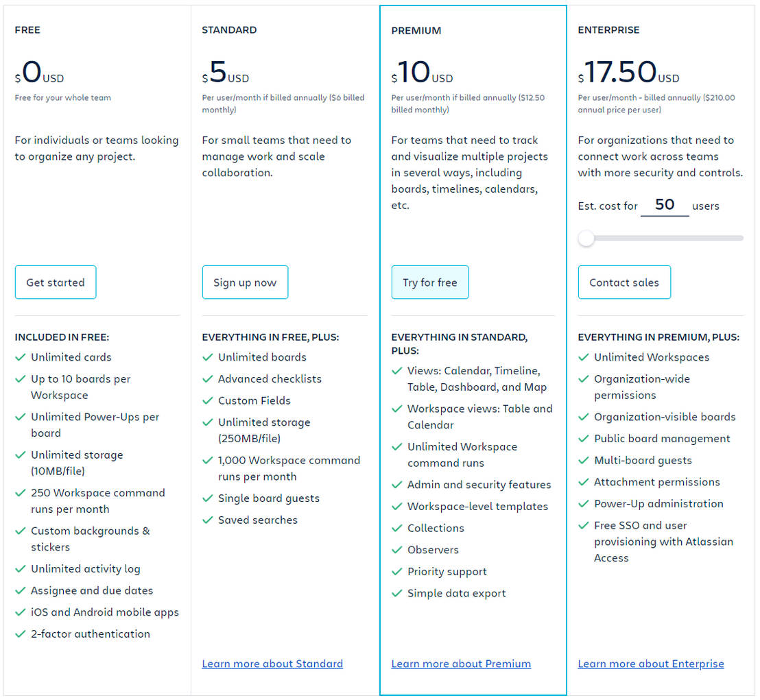Open the Learn more about Standard link
The height and width of the screenshot is (700, 760).
(272, 664)
